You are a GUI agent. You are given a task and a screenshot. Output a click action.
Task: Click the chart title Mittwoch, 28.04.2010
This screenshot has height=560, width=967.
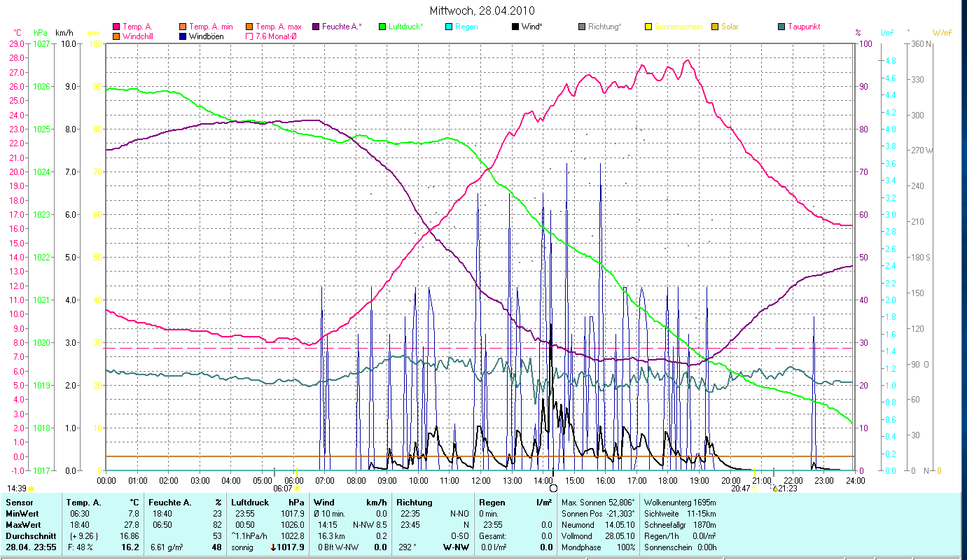(x=482, y=10)
